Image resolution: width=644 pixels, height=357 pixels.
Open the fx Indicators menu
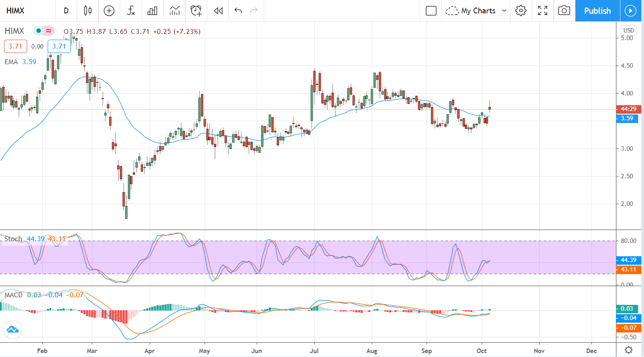[x=131, y=11]
